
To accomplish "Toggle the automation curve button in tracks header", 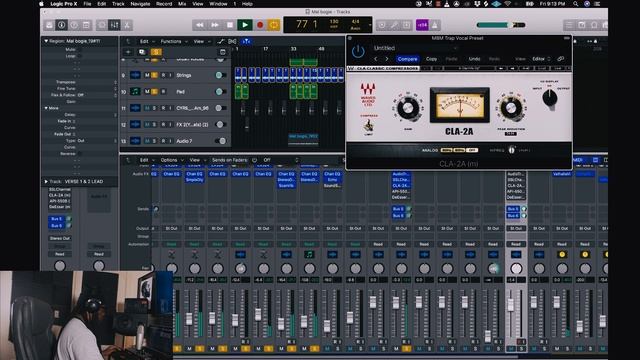I will (x=221, y=41).
